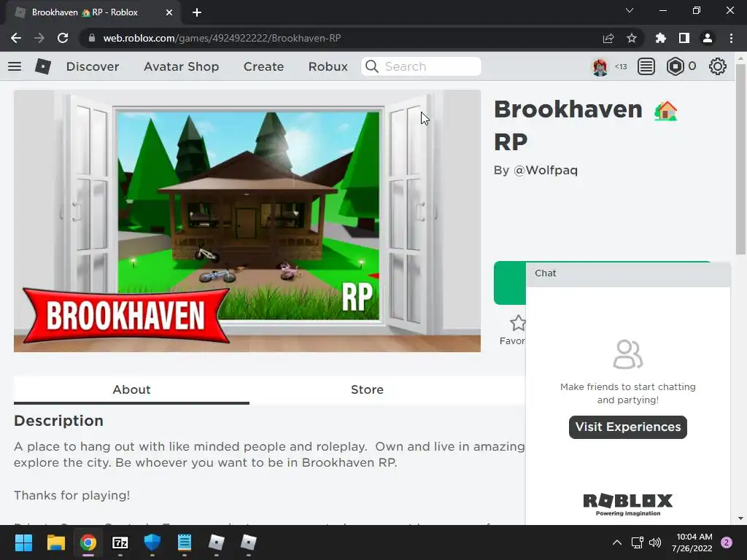
Task: Open the Discover page
Action: (93, 66)
